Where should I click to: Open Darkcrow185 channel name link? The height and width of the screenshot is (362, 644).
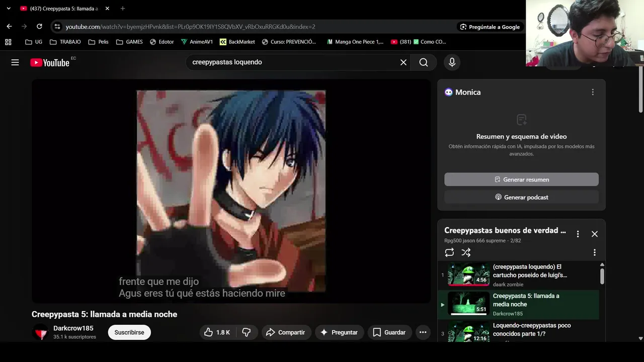[x=73, y=328]
